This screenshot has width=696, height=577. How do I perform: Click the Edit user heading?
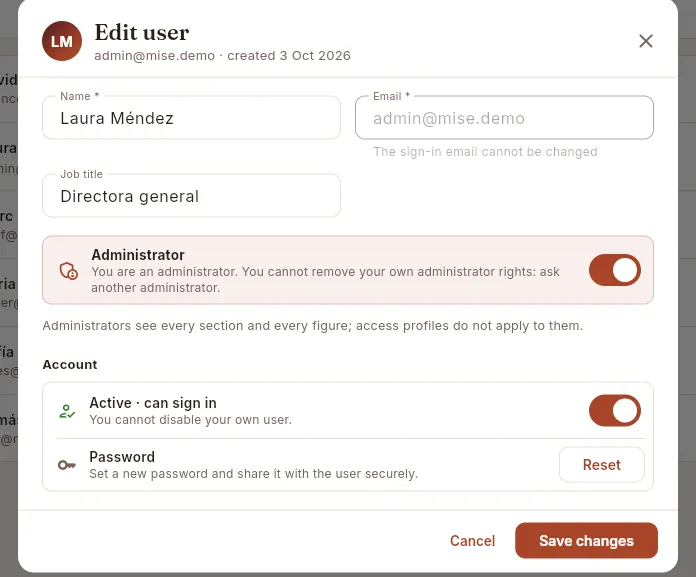pos(142,32)
